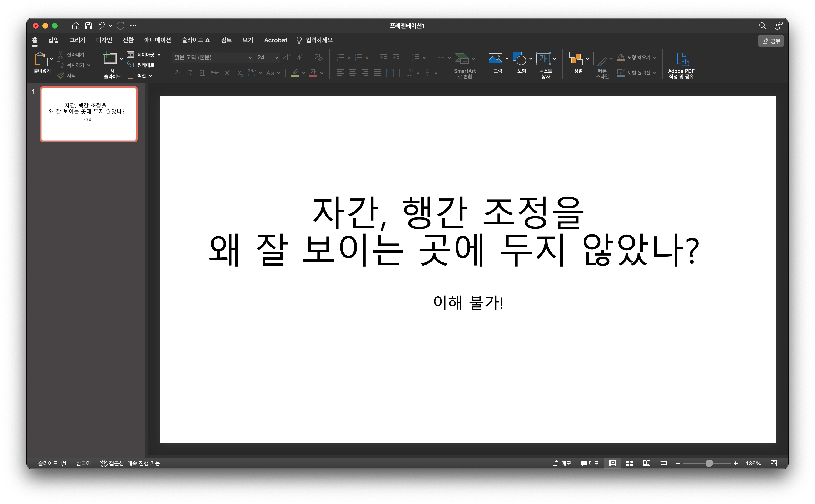Open reading view from status bar
Viewport: 815px width, 504px height.
coord(646,463)
